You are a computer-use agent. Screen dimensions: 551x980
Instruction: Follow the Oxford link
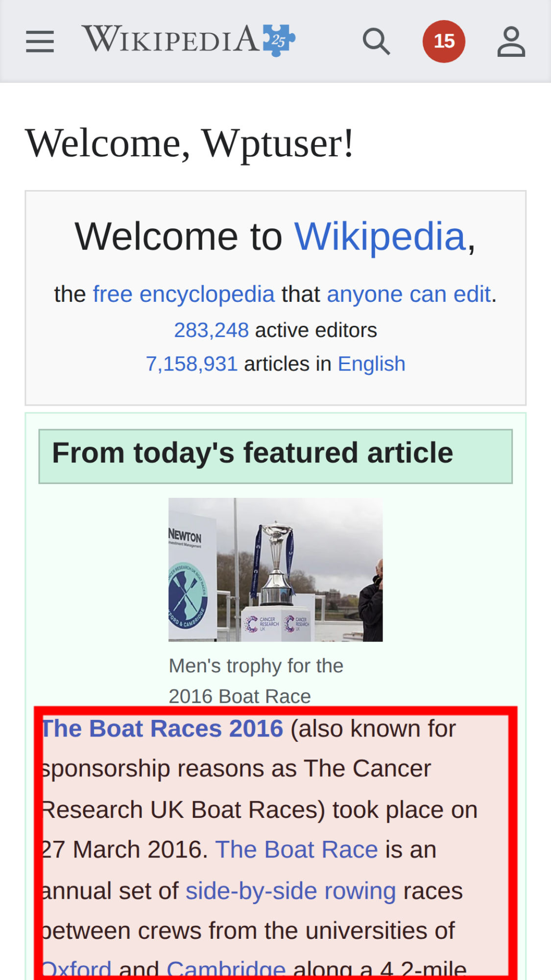77,969
